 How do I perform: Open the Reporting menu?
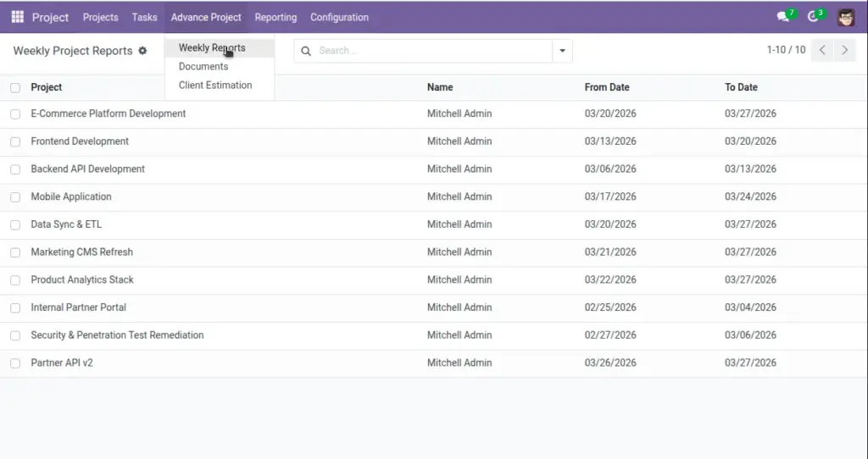275,17
